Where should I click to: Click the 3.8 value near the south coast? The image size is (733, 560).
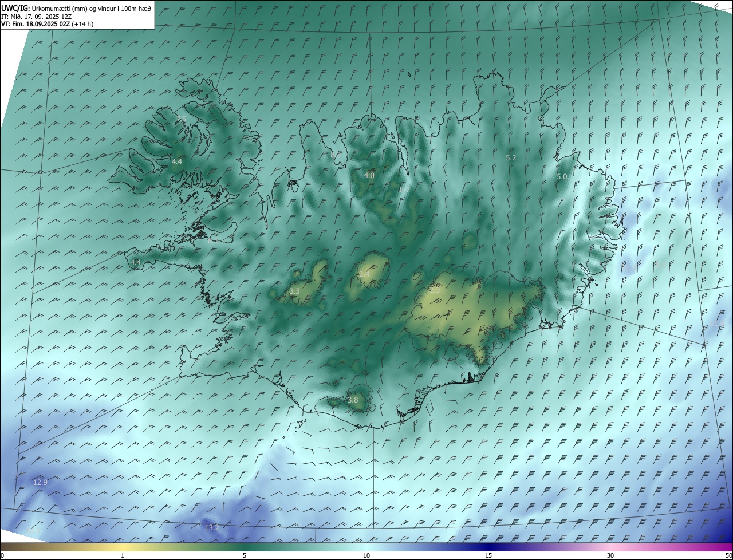click(x=353, y=400)
